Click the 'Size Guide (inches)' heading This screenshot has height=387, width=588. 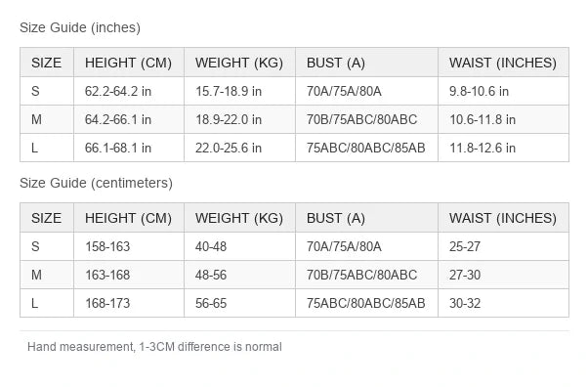(80, 27)
